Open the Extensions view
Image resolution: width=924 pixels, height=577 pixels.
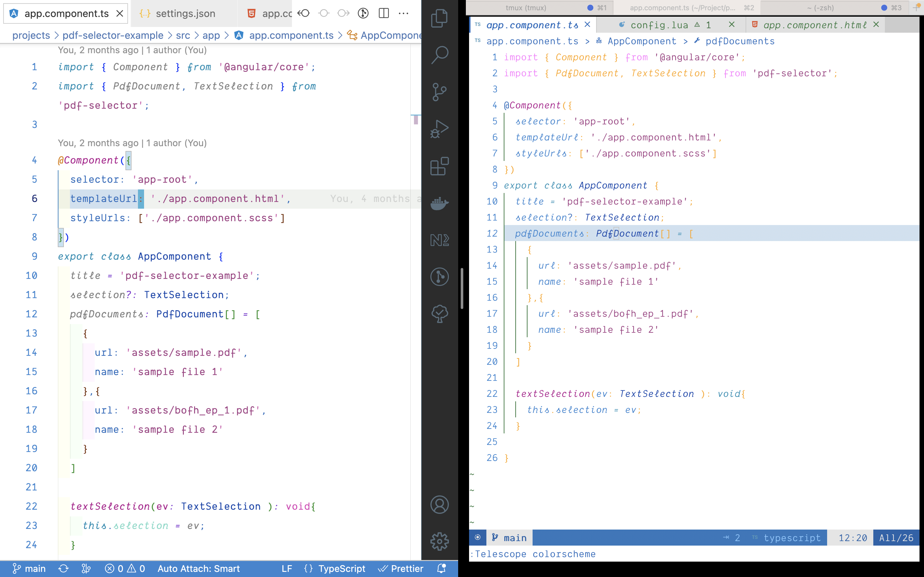(439, 166)
